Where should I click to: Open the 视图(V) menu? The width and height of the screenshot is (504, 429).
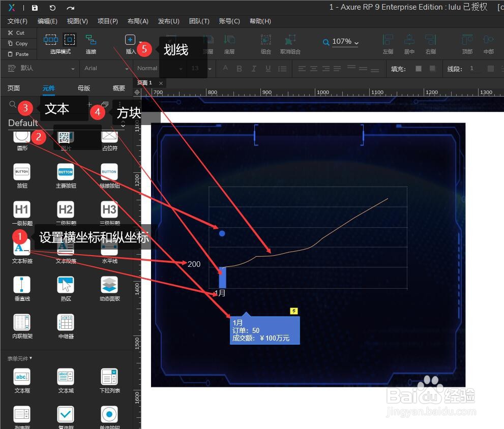(x=77, y=21)
